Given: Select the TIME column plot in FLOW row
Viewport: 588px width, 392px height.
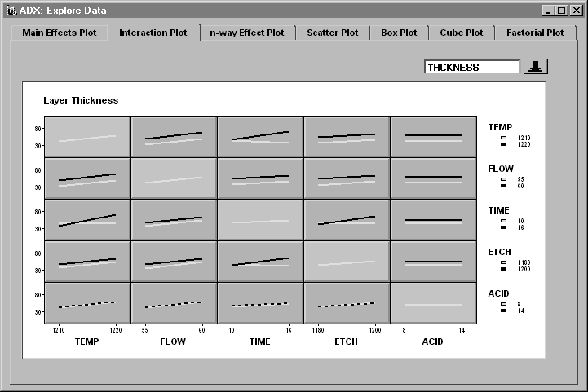Looking at the screenshot, I should click(x=260, y=178).
